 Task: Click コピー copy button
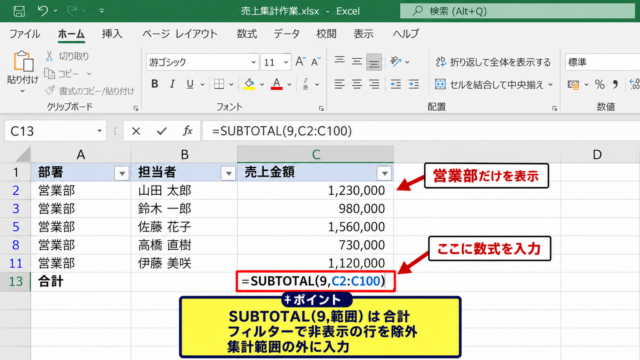(x=62, y=73)
